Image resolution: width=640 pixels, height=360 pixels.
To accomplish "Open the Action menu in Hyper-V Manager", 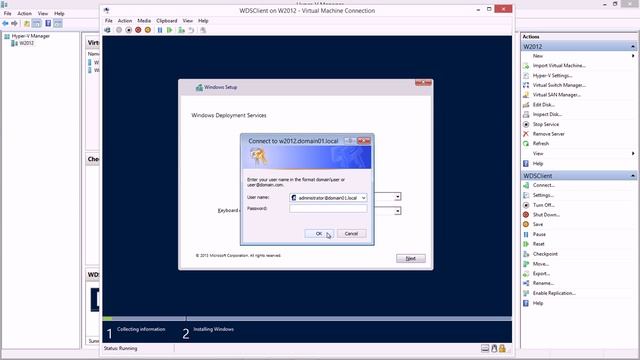I will pyautogui.click(x=24, y=13).
